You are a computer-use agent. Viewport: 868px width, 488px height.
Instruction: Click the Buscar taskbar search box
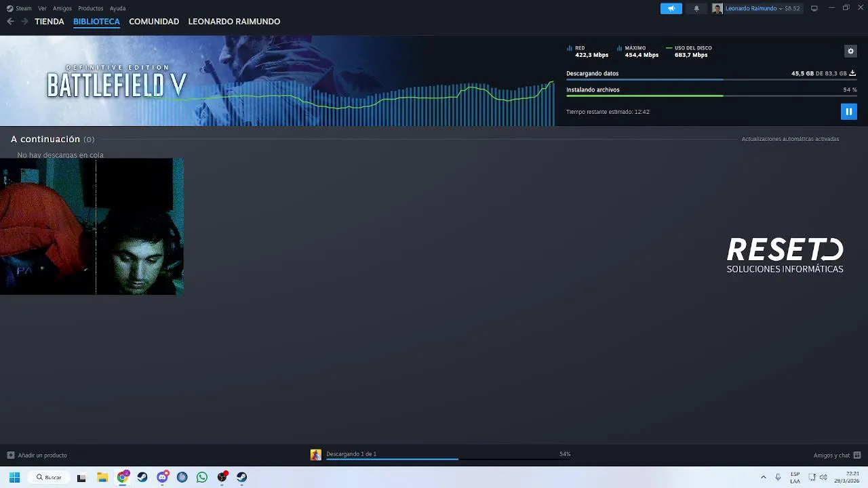pyautogui.click(x=49, y=477)
